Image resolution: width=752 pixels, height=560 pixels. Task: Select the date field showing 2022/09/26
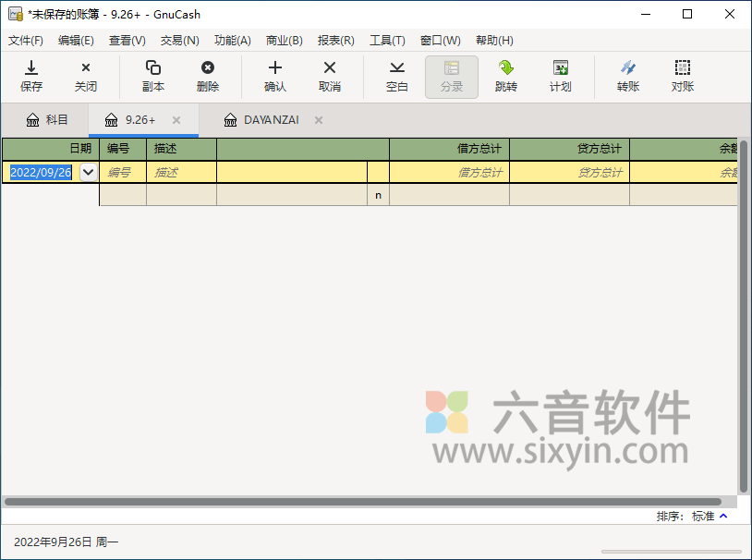(42, 172)
